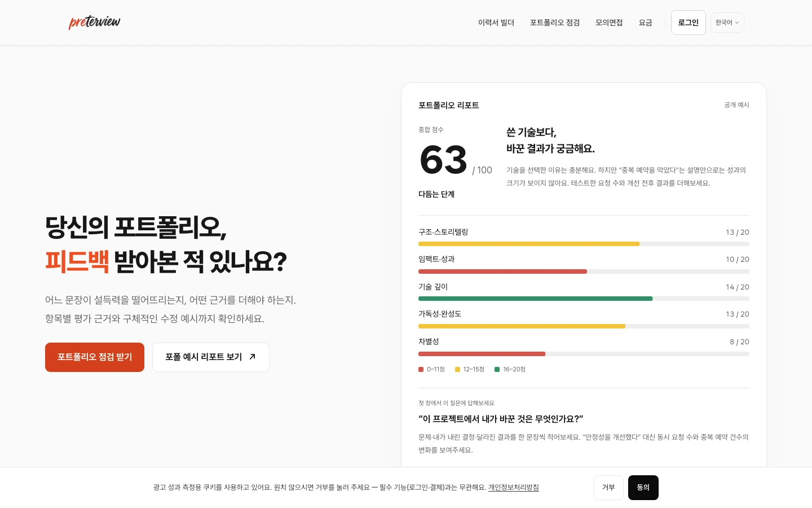The height and width of the screenshot is (508, 812).
Task: Click the 13 / 20 score for 구조·스토리텔링
Action: coord(738,233)
